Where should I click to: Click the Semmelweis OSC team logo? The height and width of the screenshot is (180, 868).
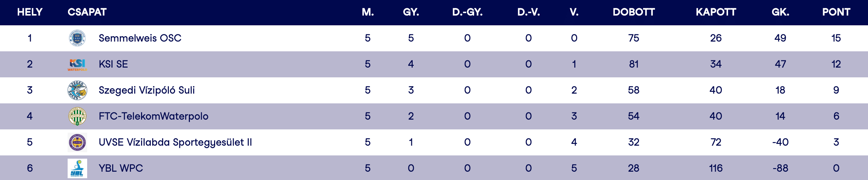coord(77,38)
